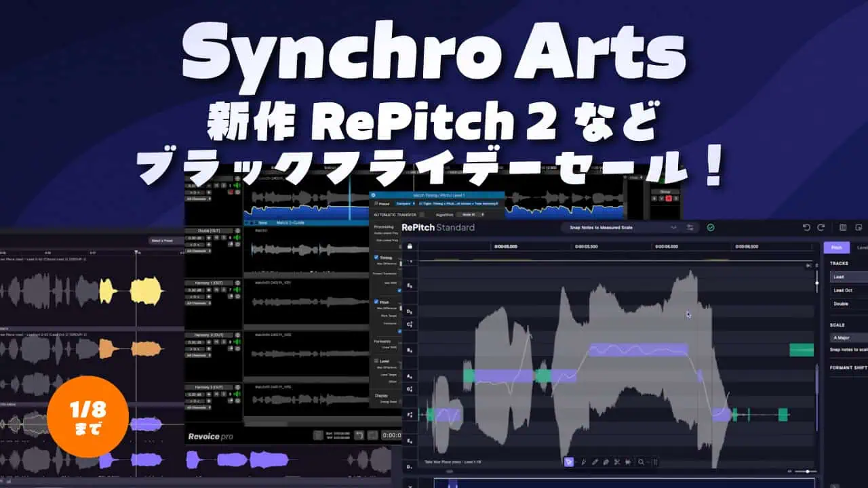
Task: Click the Redo arrow in RePitch
Action: 821,228
